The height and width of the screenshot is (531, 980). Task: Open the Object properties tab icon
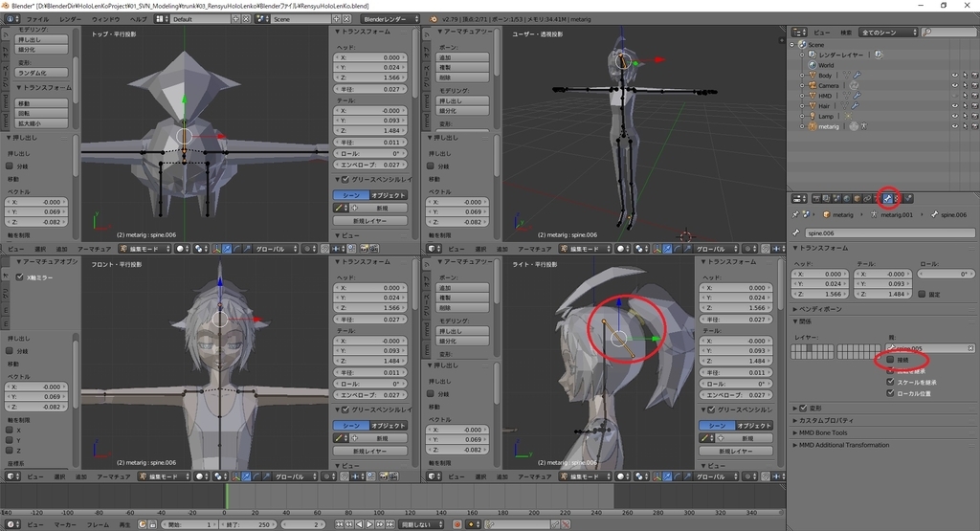(x=857, y=199)
